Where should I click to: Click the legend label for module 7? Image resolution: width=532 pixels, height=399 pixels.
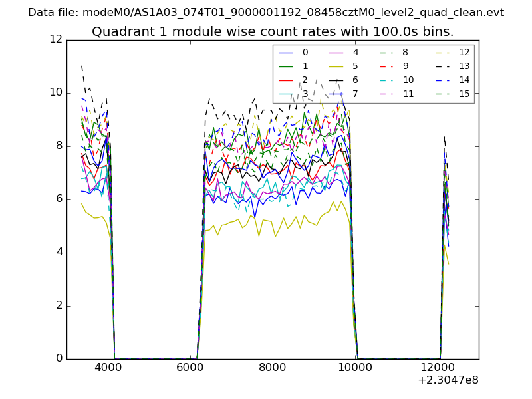(x=355, y=94)
